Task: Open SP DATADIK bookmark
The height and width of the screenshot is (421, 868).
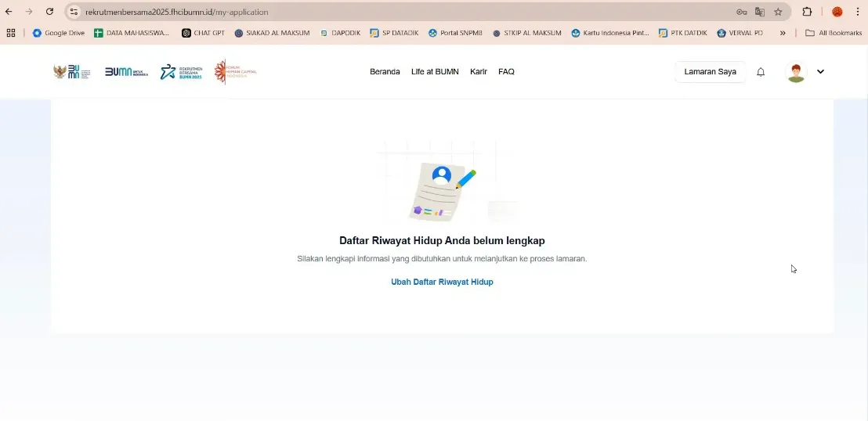Action: pyautogui.click(x=393, y=33)
